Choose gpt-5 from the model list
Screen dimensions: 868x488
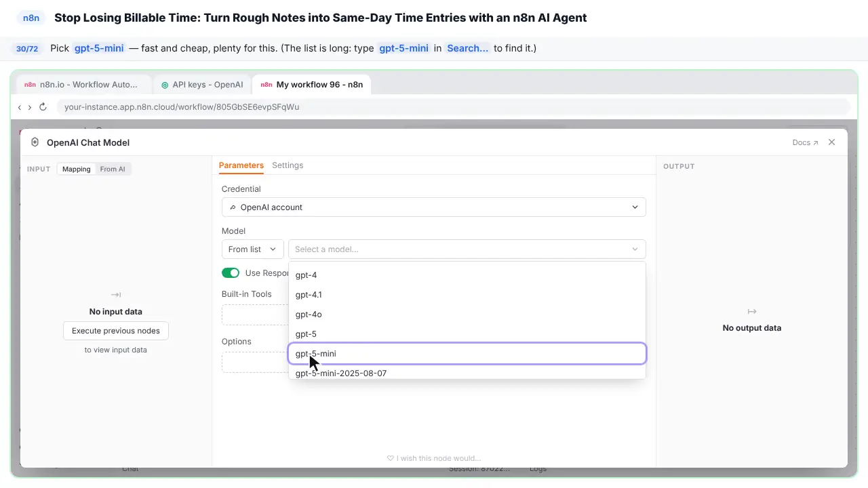click(467, 334)
